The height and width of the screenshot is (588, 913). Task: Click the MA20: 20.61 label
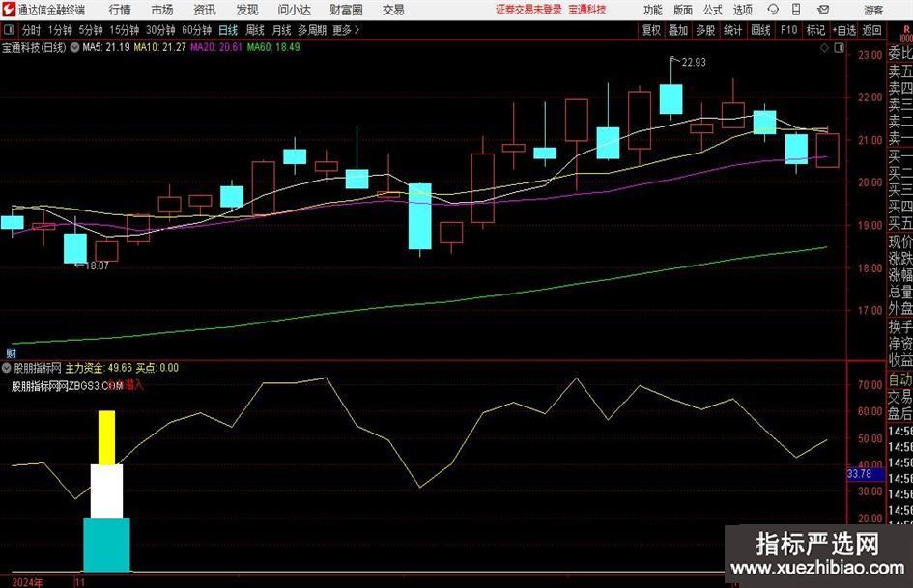[216, 47]
